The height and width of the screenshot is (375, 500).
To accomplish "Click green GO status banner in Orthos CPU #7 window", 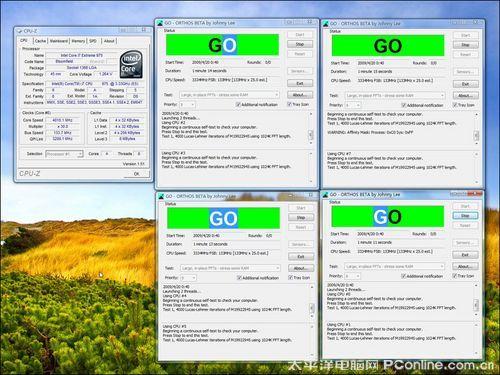I will click(x=388, y=46).
